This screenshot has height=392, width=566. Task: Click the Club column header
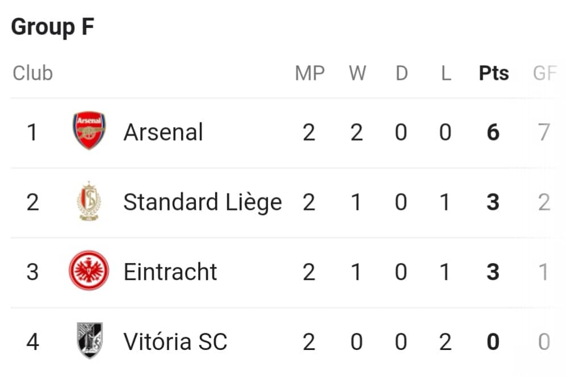tap(33, 73)
